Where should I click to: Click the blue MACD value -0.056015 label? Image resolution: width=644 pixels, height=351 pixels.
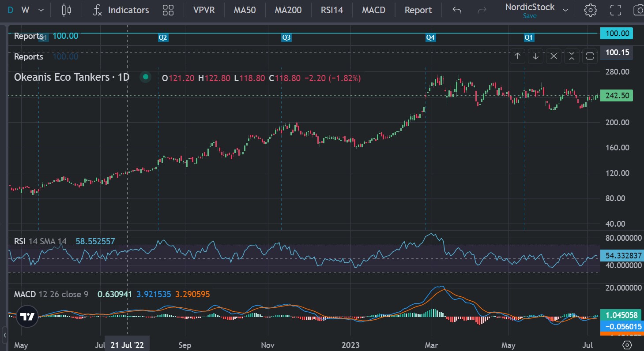pyautogui.click(x=622, y=327)
